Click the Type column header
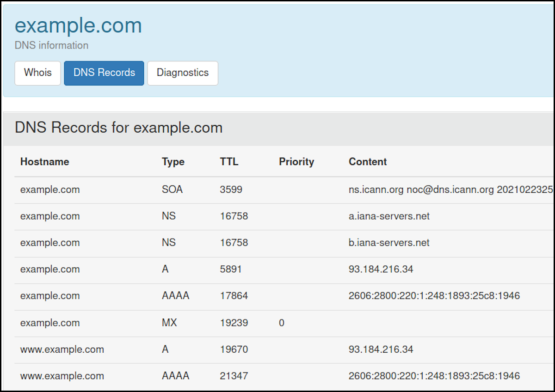The image size is (555, 392). tap(173, 162)
